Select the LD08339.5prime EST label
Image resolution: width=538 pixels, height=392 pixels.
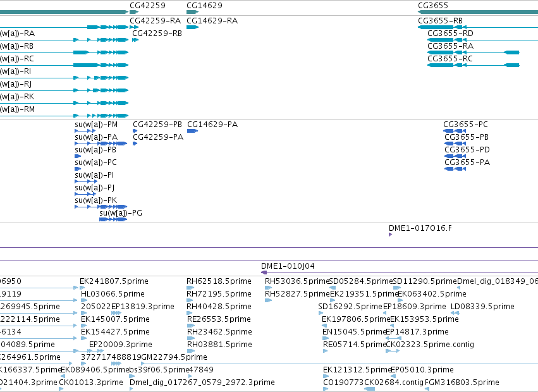[x=482, y=307]
